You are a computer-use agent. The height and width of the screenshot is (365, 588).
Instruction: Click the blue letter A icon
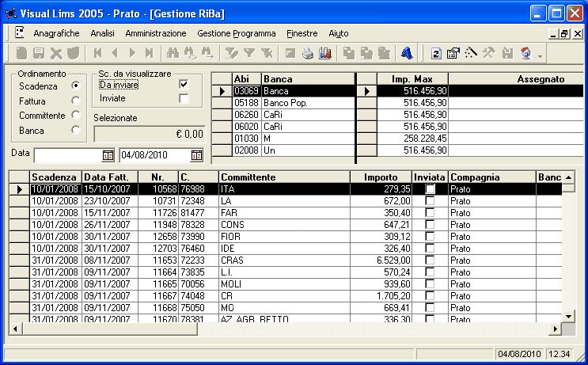[407, 53]
